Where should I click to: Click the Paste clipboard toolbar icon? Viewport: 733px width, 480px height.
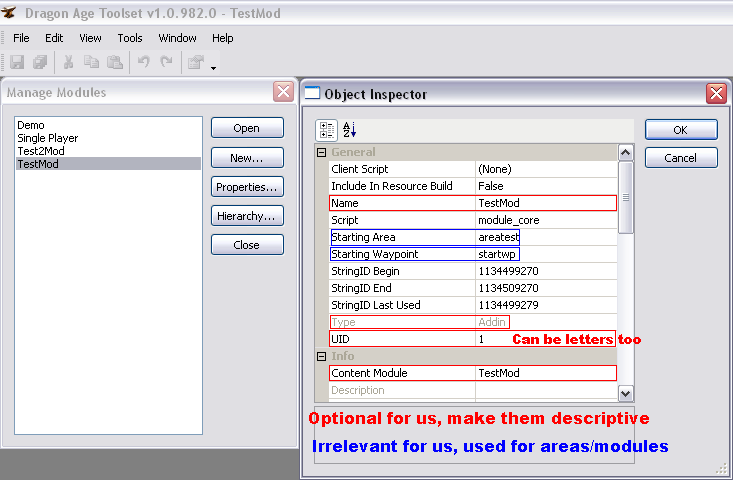(x=115, y=62)
